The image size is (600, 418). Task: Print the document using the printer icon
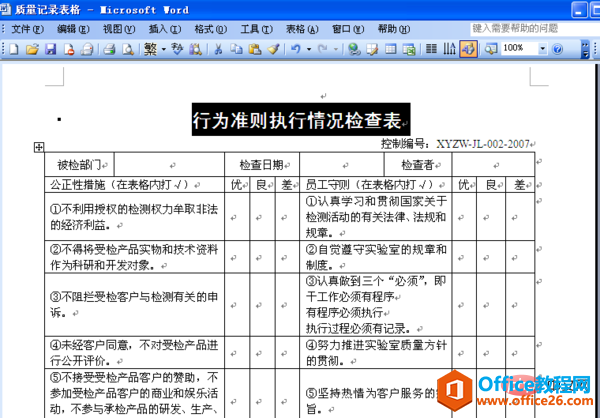coord(109,49)
